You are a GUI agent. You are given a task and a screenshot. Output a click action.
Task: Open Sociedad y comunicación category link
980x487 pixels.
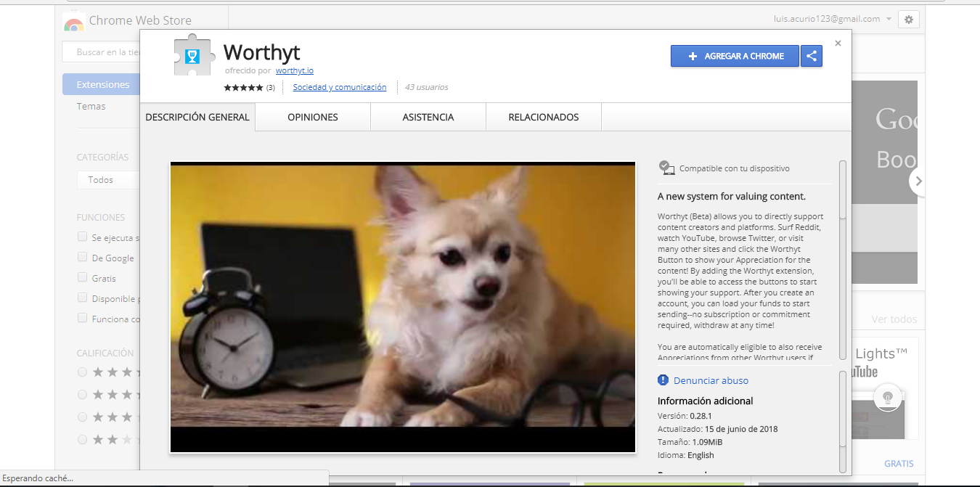pos(340,87)
